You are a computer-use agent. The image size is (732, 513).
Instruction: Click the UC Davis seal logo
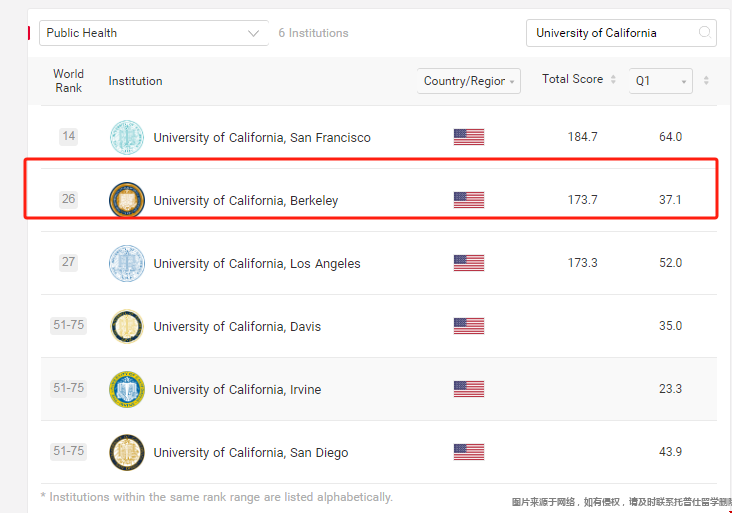pyautogui.click(x=127, y=326)
